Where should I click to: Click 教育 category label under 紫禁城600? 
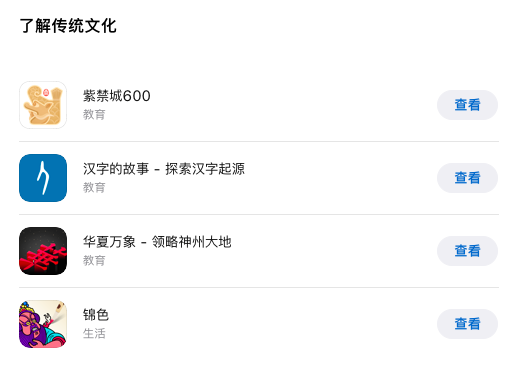click(x=94, y=114)
